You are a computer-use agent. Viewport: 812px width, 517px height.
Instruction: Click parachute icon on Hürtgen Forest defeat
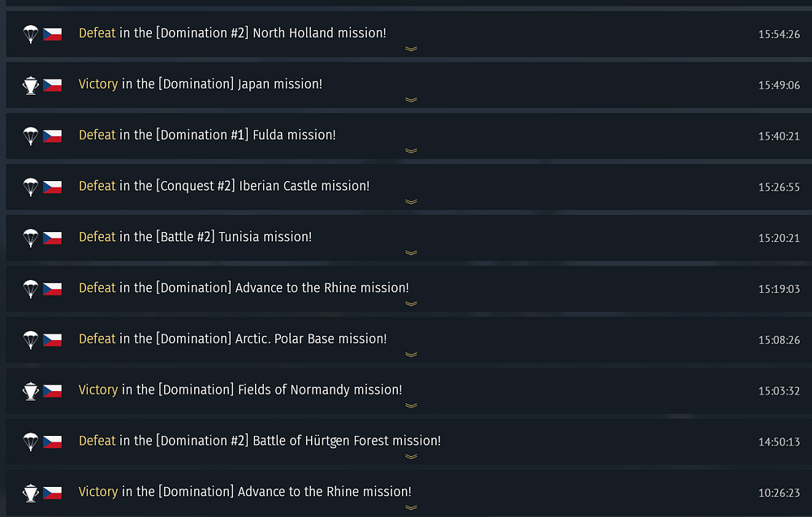pyautogui.click(x=31, y=442)
